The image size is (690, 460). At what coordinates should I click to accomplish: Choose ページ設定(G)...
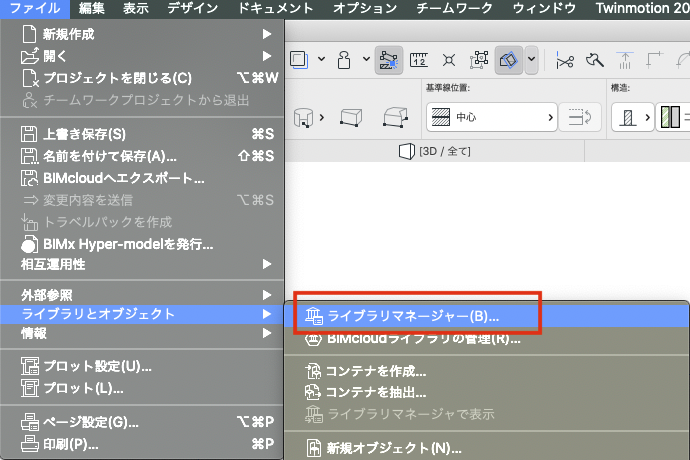[142, 423]
